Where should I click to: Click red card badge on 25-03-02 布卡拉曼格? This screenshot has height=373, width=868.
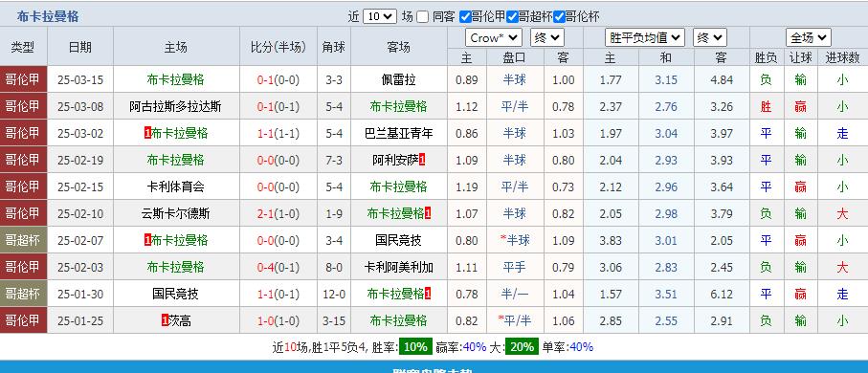point(147,133)
